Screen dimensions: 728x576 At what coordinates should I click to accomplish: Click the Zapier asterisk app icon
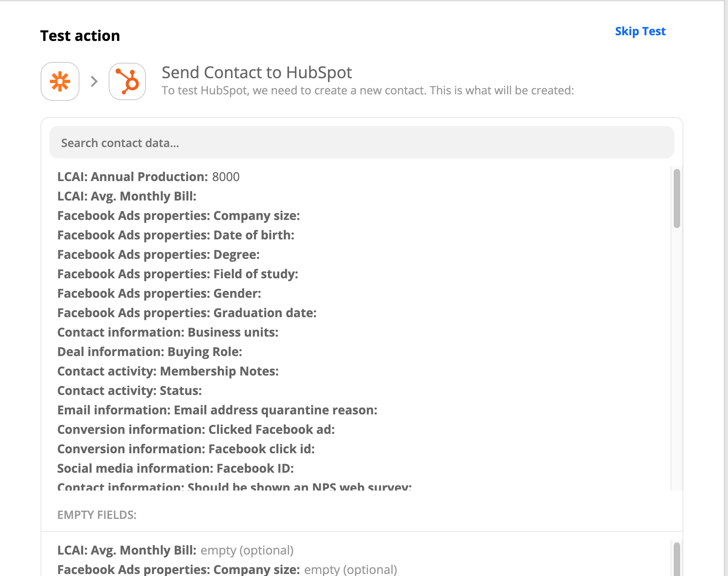(x=60, y=81)
